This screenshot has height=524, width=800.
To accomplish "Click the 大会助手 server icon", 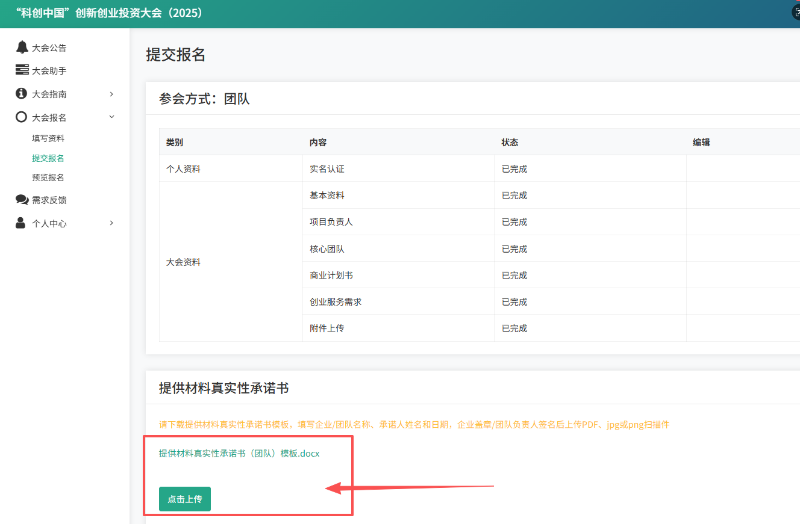I will point(22,70).
